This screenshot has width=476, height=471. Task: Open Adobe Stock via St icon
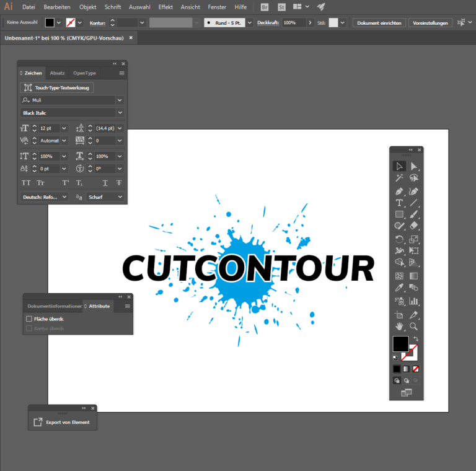pyautogui.click(x=281, y=7)
